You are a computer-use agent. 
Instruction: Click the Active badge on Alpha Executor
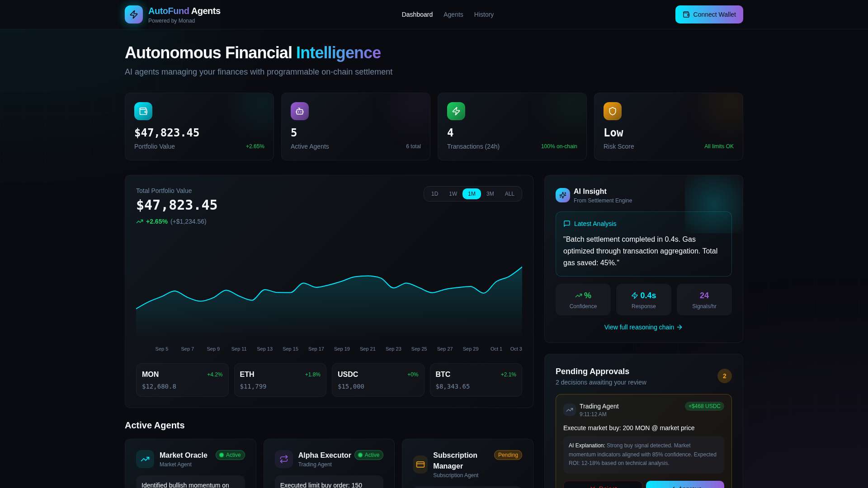[369, 455]
